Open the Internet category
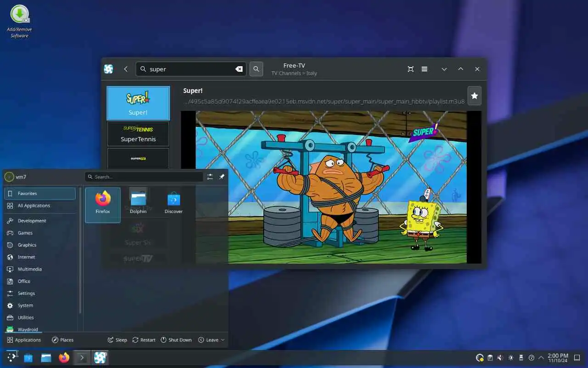The width and height of the screenshot is (588, 368). pos(40,257)
